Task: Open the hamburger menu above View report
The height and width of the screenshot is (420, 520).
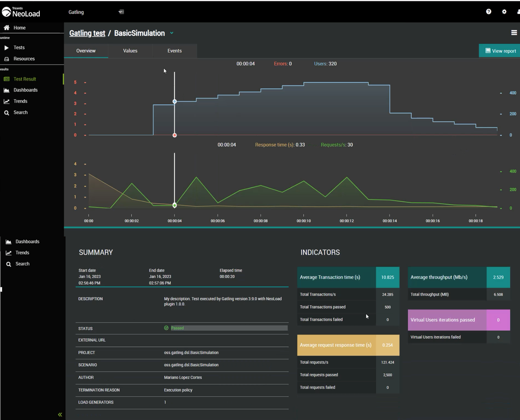Action: [514, 32]
